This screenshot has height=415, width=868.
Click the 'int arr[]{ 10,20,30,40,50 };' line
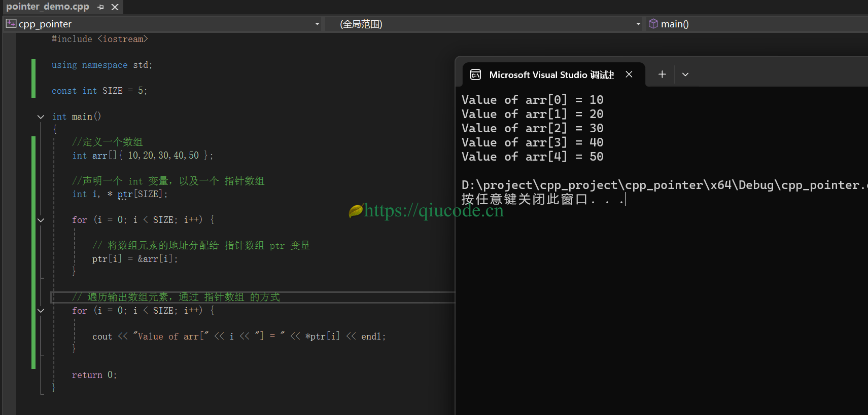(x=143, y=156)
